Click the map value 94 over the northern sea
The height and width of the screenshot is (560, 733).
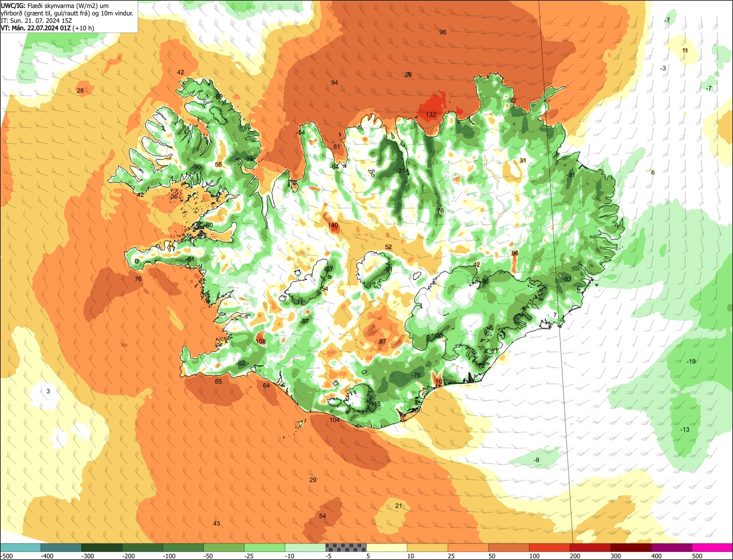coord(334,82)
